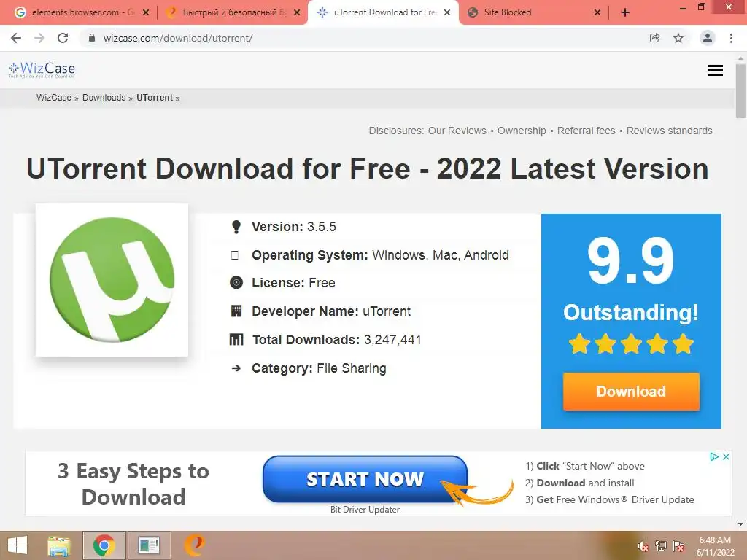The height and width of the screenshot is (560, 747).
Task: Open the WizCase hamburger menu
Action: point(715,71)
